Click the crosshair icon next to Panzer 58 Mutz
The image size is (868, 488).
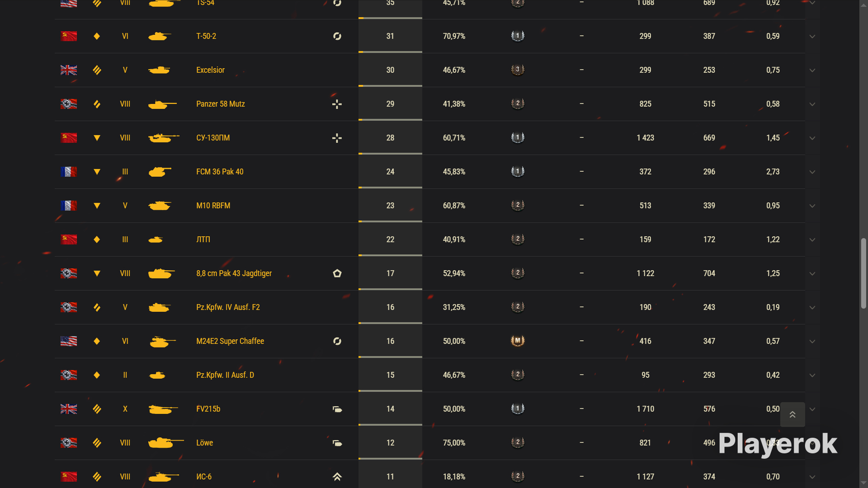pos(337,104)
